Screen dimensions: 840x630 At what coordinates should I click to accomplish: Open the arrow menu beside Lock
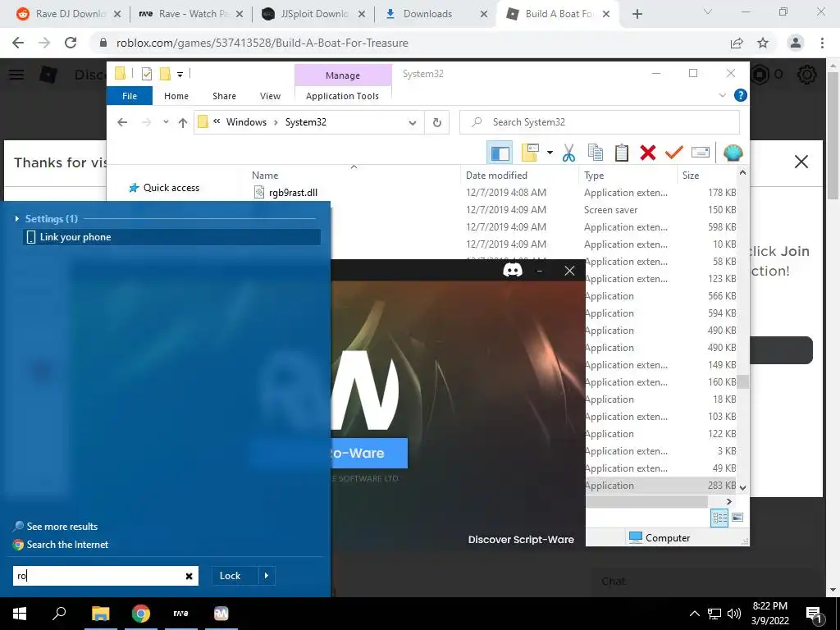[x=267, y=576]
